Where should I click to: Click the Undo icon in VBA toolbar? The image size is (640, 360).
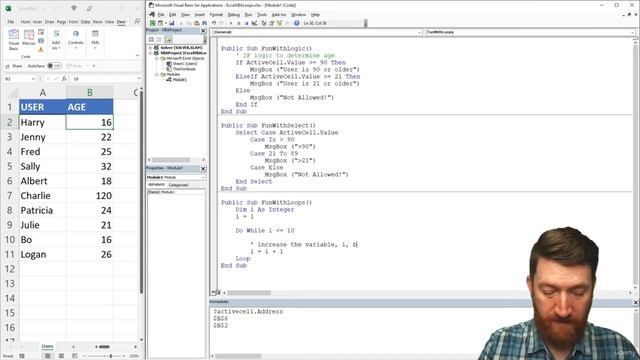coord(214,23)
